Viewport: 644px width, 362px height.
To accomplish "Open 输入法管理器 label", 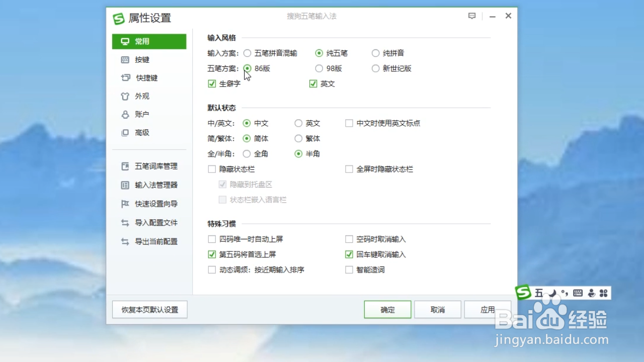I will [x=156, y=185].
